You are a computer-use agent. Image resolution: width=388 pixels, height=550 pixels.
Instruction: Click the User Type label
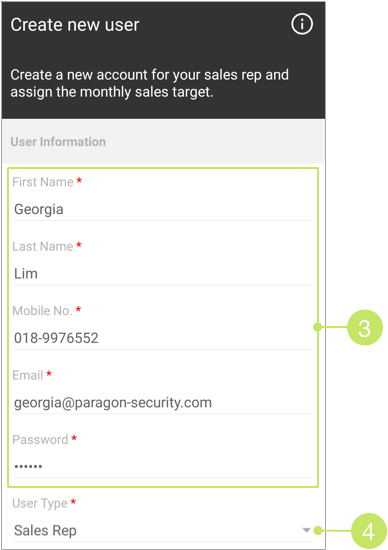click(40, 503)
